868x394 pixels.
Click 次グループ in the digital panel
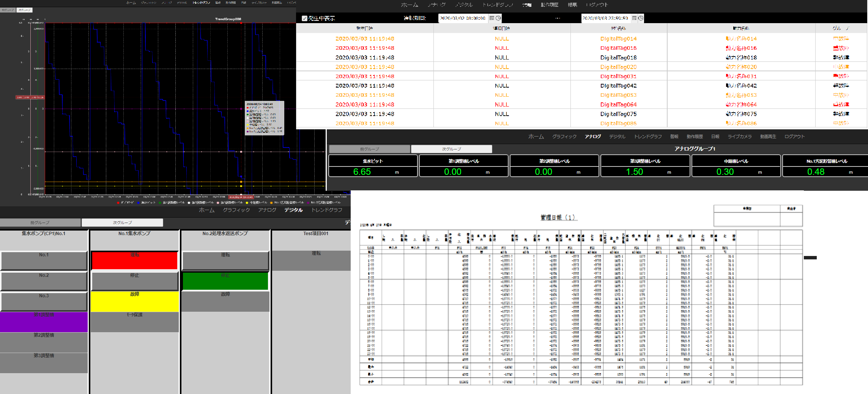click(122, 223)
